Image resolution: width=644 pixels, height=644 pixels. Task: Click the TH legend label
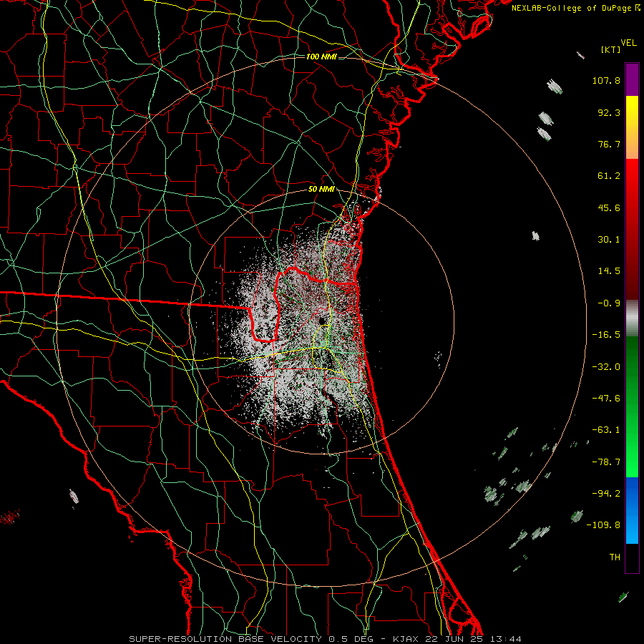click(x=615, y=557)
